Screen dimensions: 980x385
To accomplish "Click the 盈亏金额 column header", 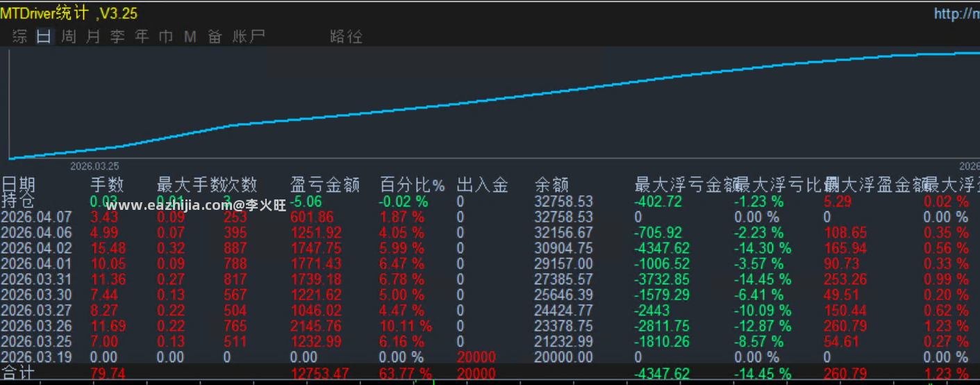I will pos(325,185).
